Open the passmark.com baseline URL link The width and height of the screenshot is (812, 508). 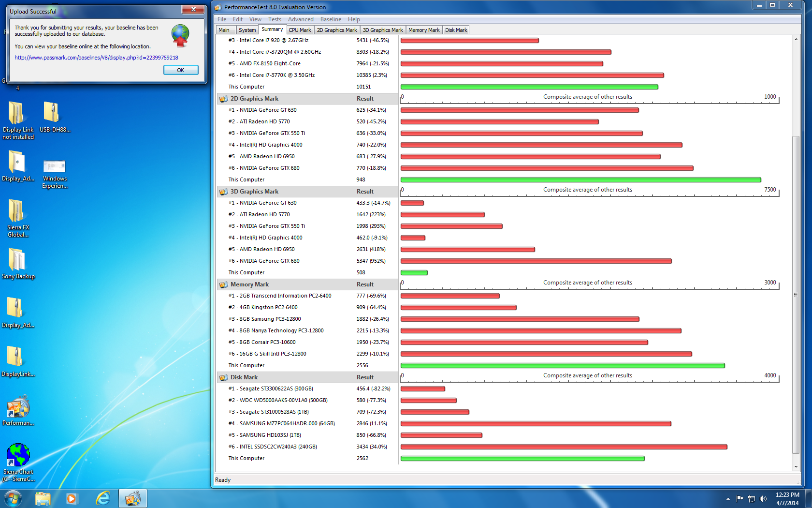tap(96, 58)
